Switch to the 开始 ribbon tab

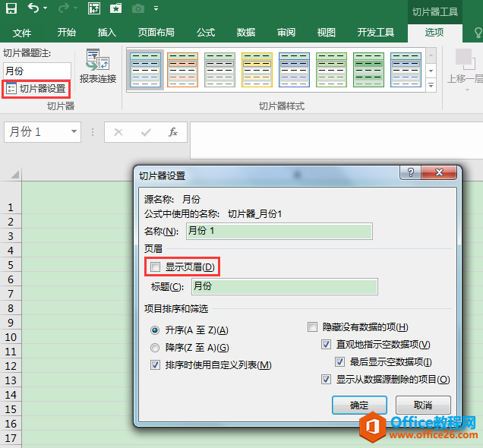(67, 33)
